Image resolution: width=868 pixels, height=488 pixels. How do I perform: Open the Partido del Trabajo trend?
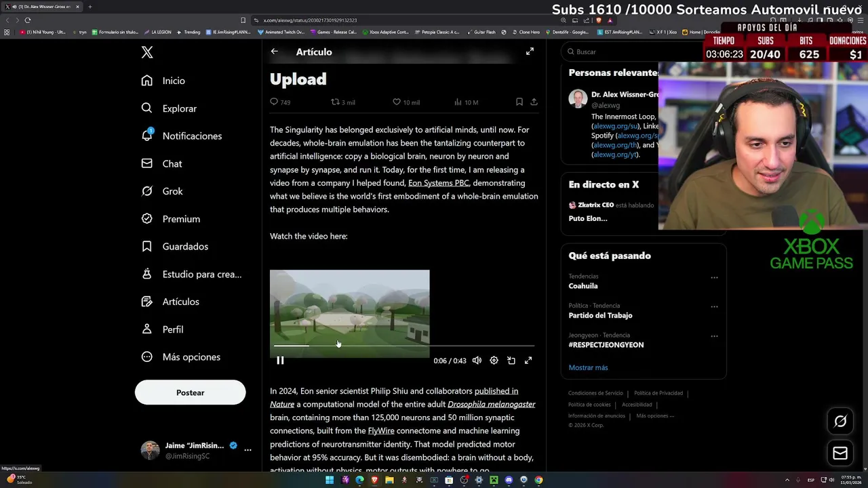(600, 315)
